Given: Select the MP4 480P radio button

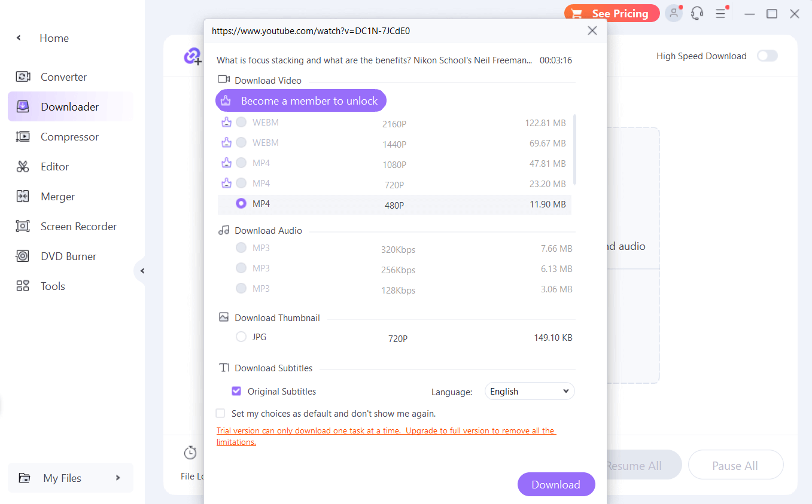Looking at the screenshot, I should coord(241,204).
